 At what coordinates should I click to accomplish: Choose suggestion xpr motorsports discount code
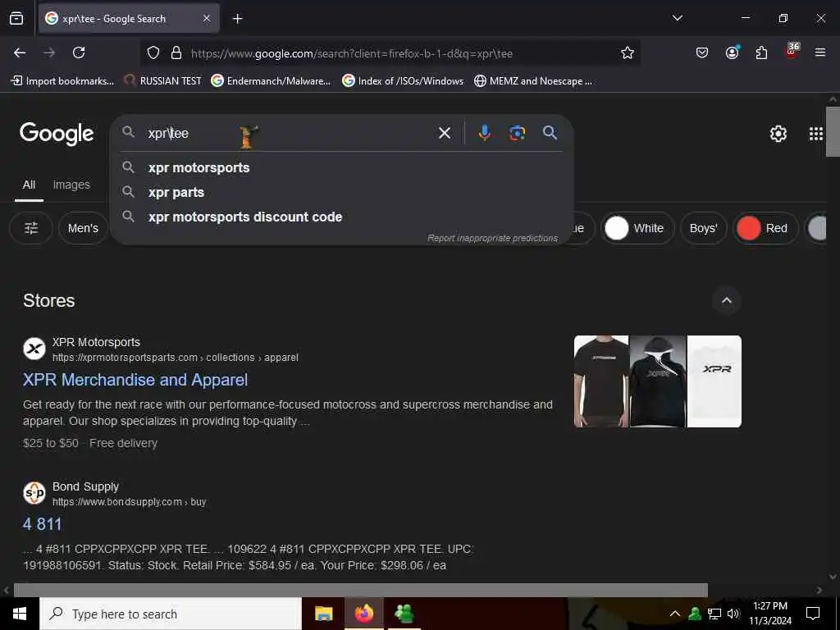click(342, 217)
